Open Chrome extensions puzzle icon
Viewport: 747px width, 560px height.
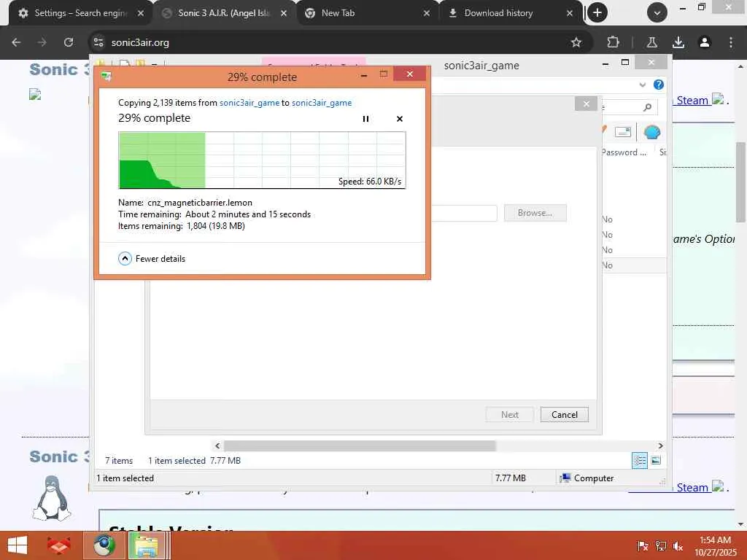click(613, 42)
